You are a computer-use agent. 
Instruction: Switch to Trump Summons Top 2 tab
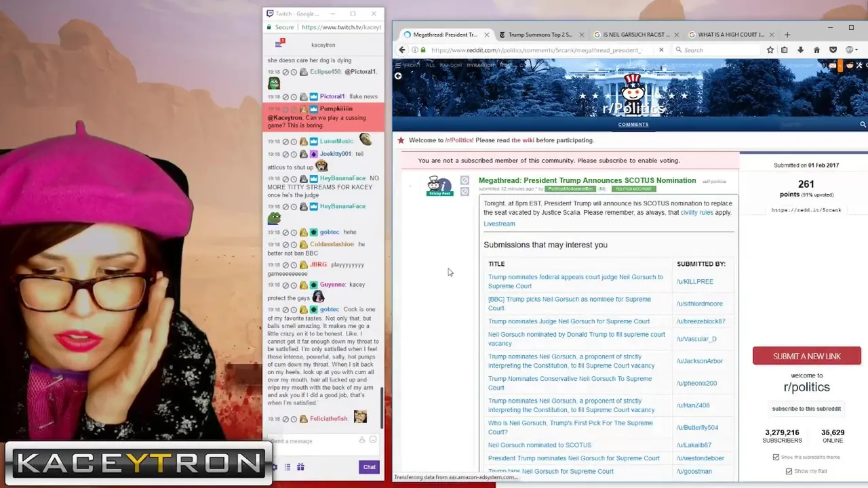540,35
